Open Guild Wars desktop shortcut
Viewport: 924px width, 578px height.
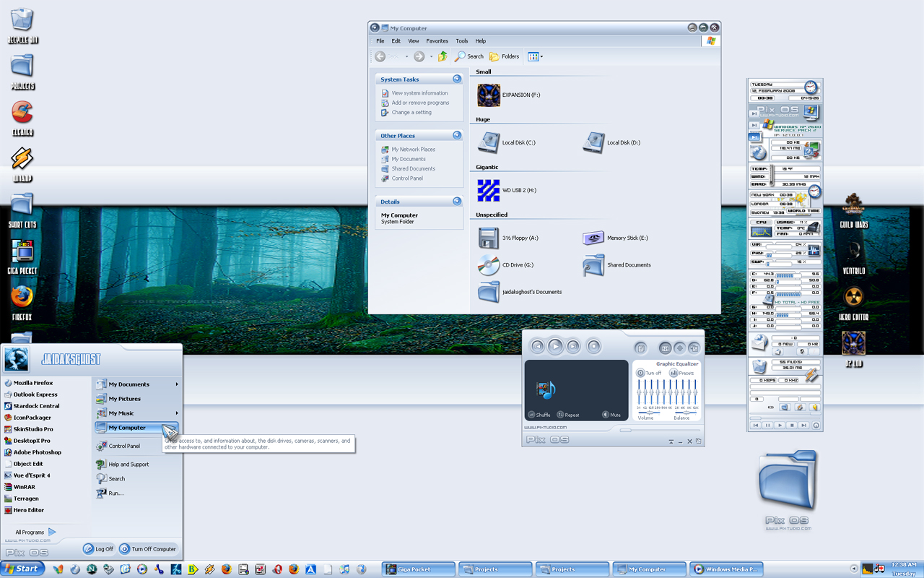[854, 210]
